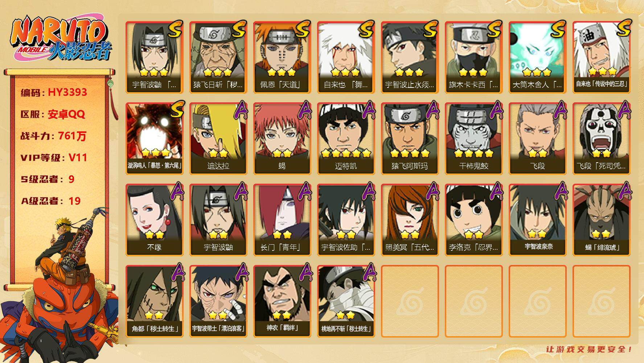Select the 佩恩「天道」 ninja card
644x363 pixels.
pyautogui.click(x=282, y=57)
